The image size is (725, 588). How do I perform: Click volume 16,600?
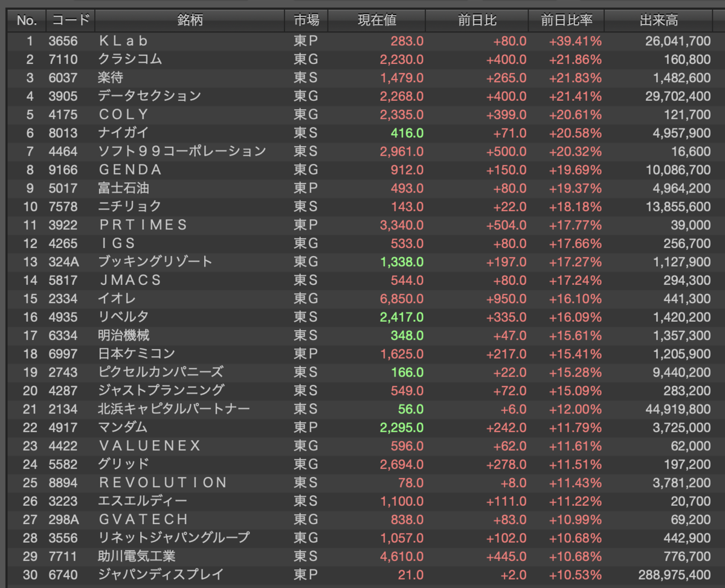[x=692, y=152]
